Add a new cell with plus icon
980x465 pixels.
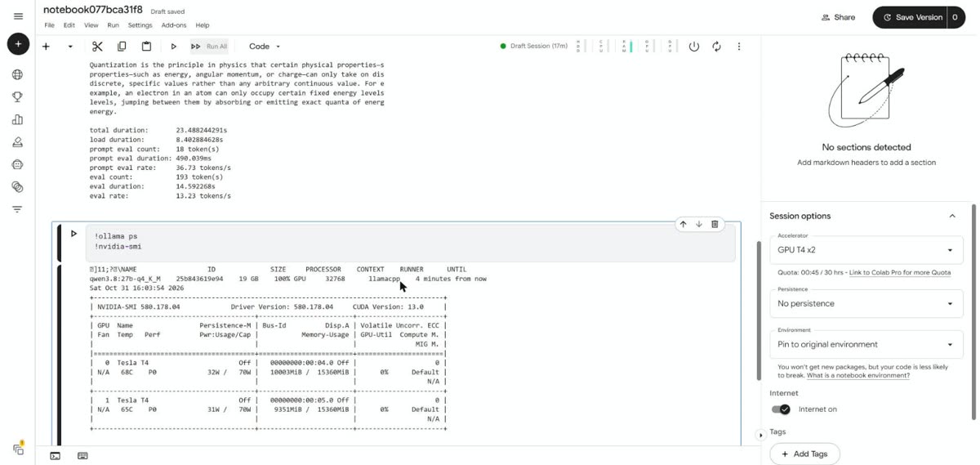click(47, 47)
